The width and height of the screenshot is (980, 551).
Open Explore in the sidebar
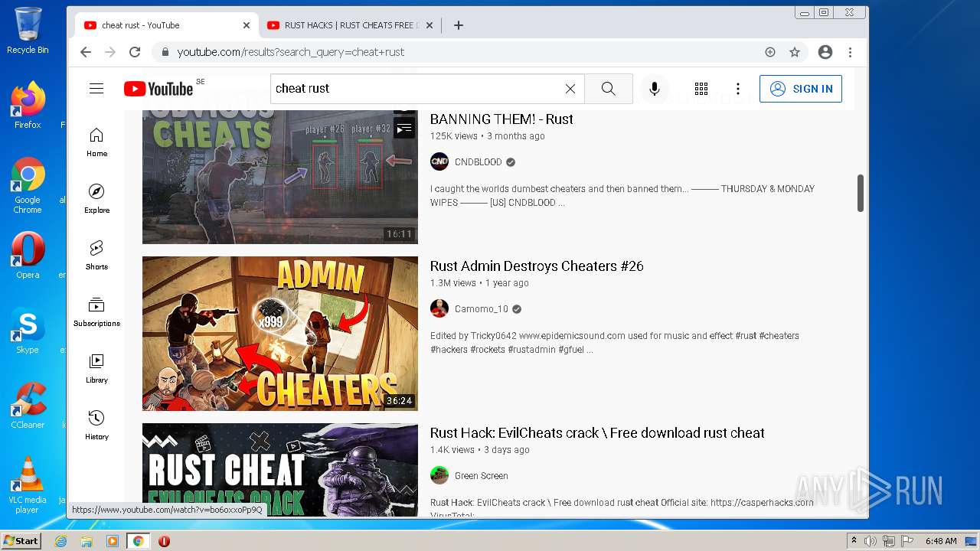click(x=96, y=199)
